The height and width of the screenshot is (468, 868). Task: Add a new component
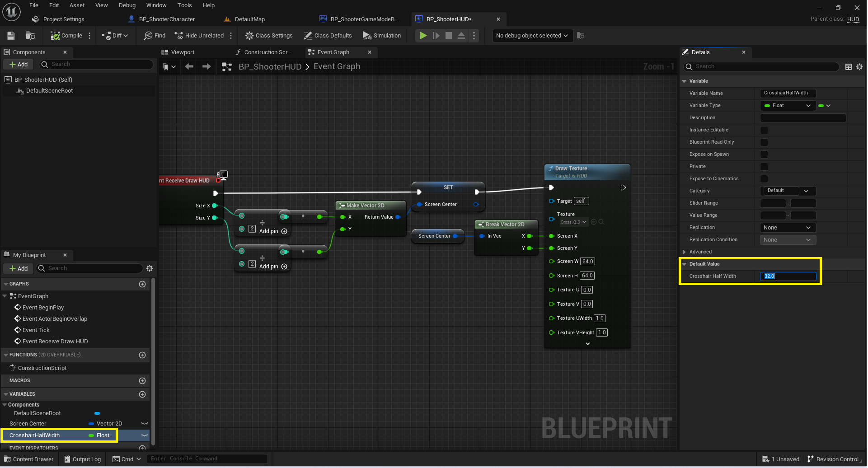(19, 65)
